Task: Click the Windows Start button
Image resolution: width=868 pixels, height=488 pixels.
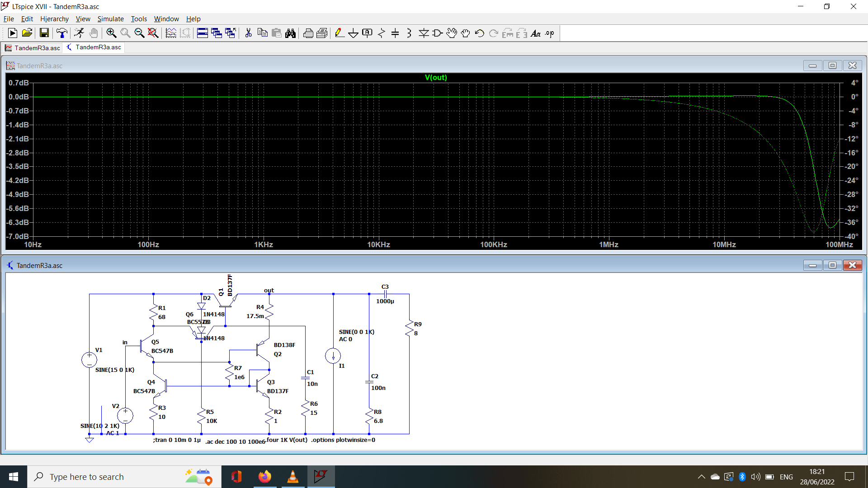Action: tap(14, 477)
